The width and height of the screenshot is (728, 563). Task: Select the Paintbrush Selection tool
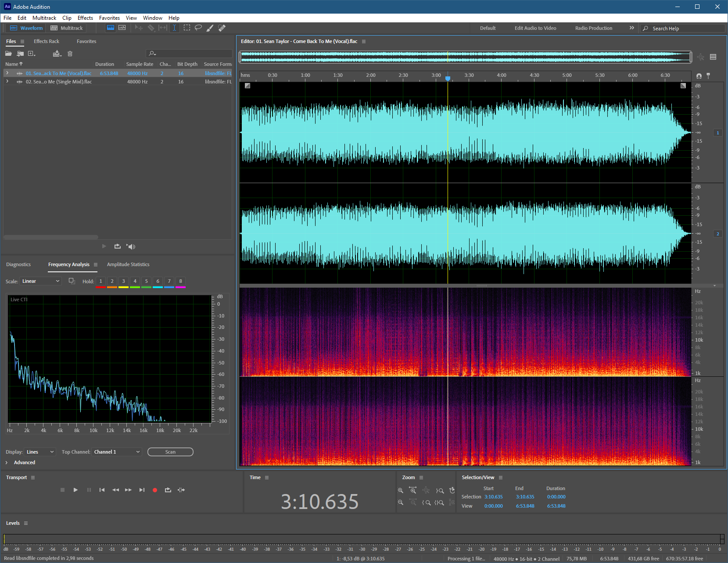210,28
